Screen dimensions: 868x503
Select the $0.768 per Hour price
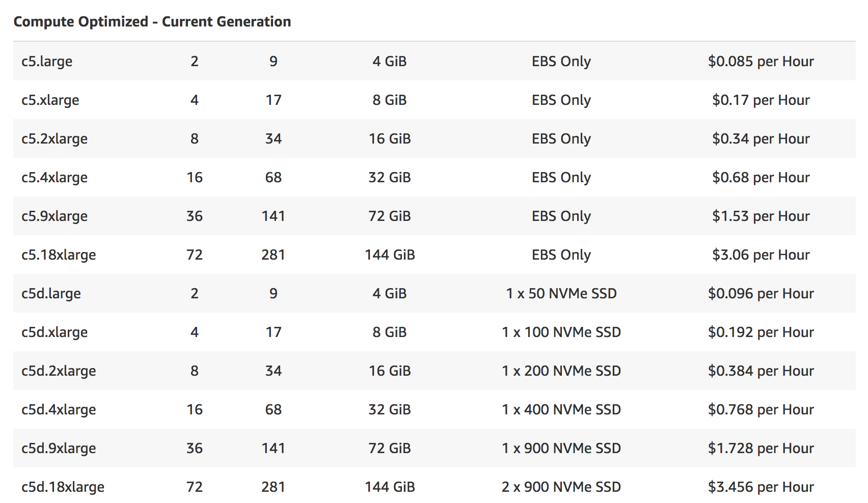coord(761,410)
